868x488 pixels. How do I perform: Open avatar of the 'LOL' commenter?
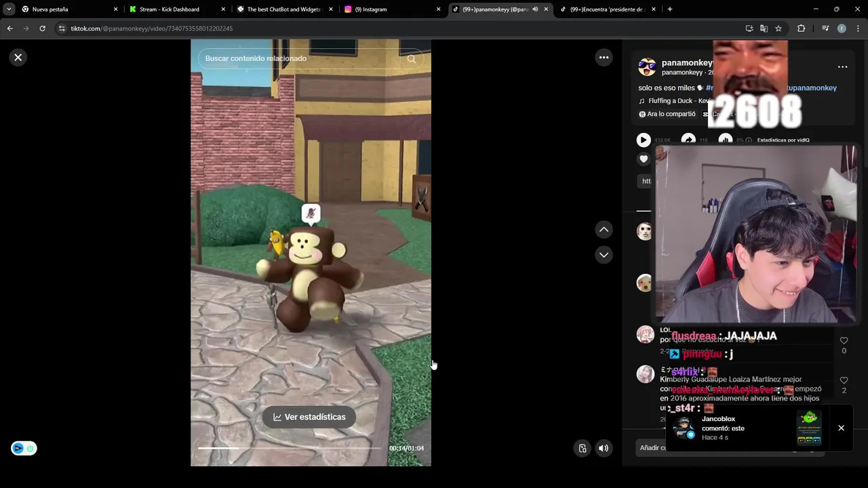(645, 335)
